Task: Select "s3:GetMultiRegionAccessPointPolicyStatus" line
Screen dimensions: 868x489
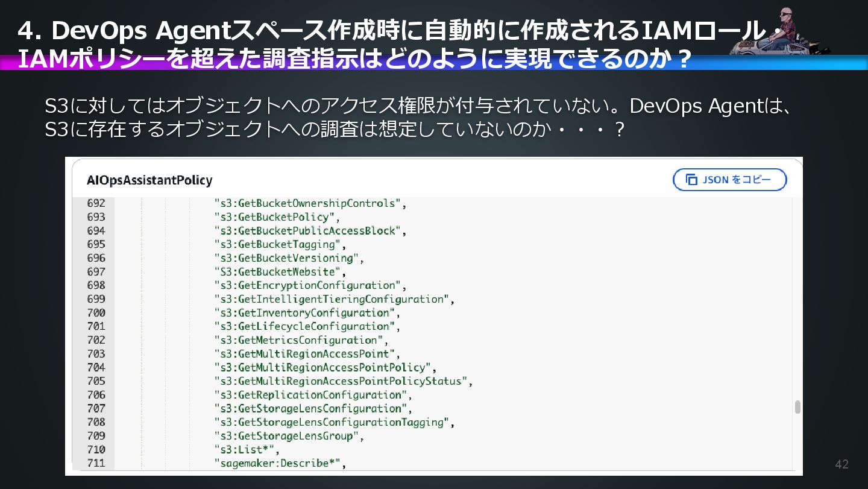Action: click(344, 381)
